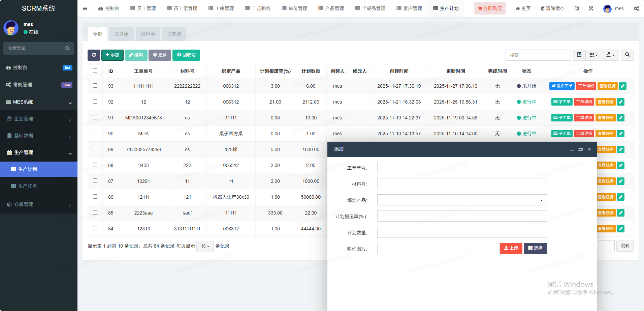
Task: Expand the columns toggle dropdown
Action: (593, 55)
